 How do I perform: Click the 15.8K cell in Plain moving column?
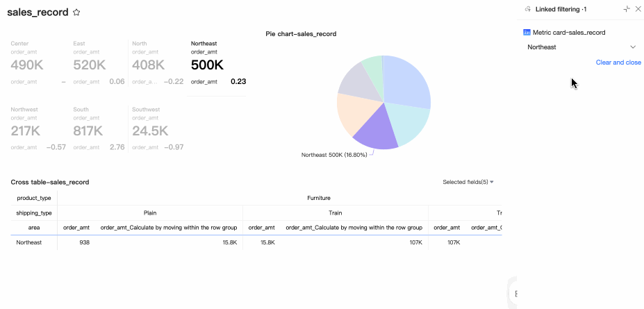click(230, 242)
